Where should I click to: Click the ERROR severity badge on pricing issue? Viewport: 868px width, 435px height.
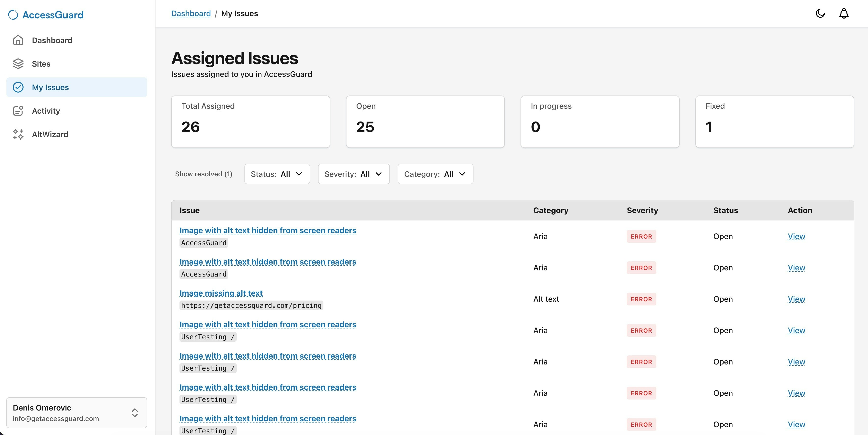click(641, 299)
